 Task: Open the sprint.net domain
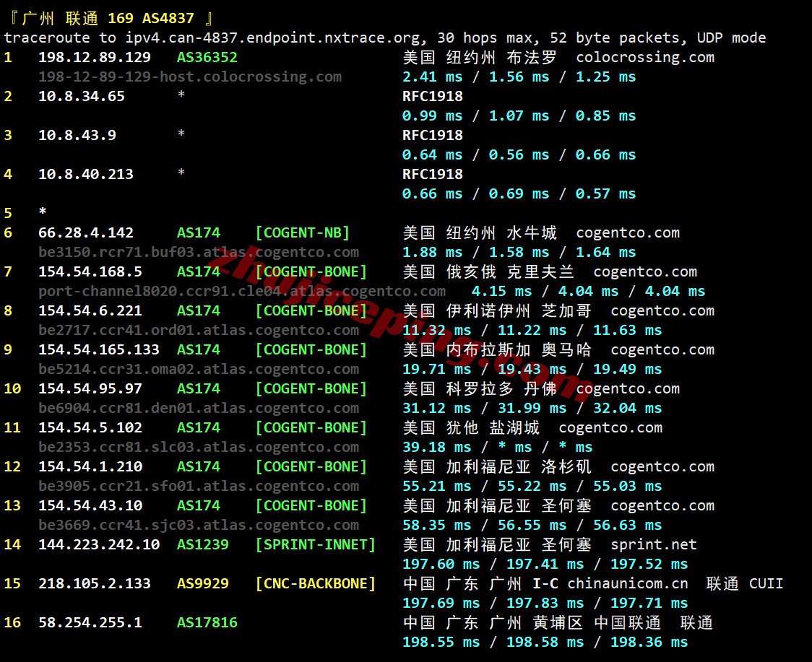coord(654,544)
